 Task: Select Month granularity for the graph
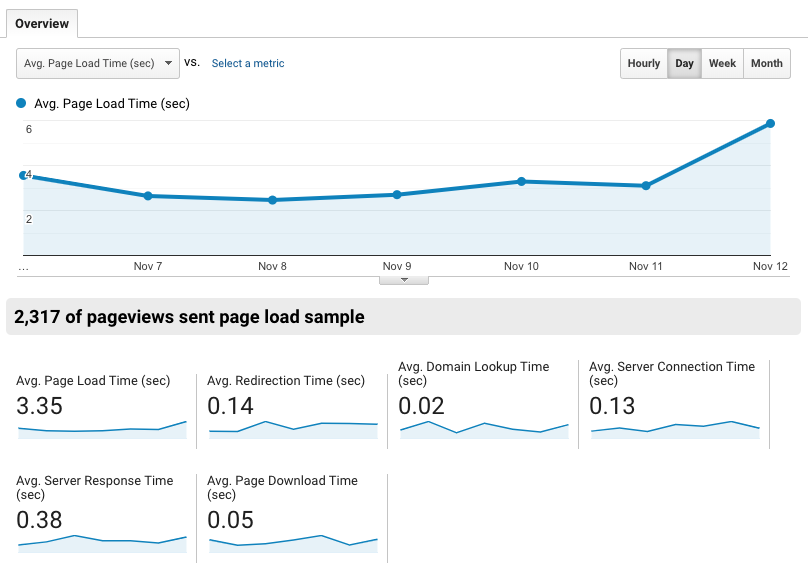point(766,63)
